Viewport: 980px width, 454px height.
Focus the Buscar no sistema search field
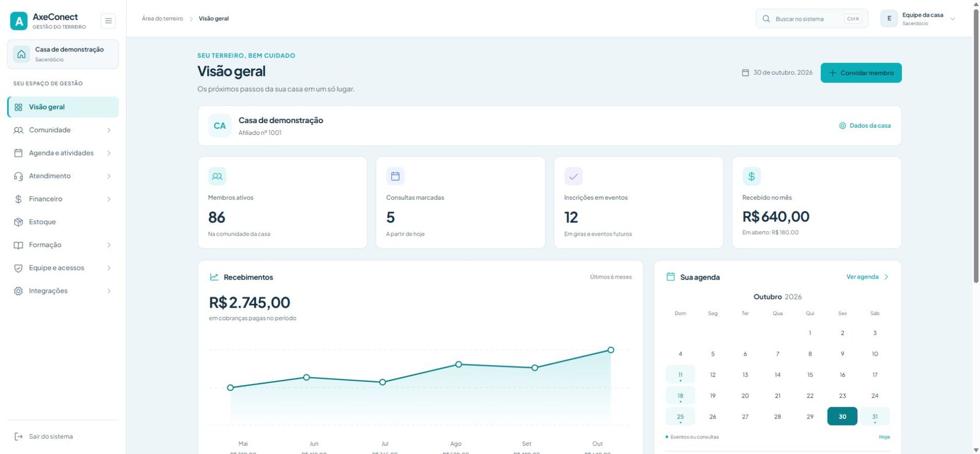812,18
